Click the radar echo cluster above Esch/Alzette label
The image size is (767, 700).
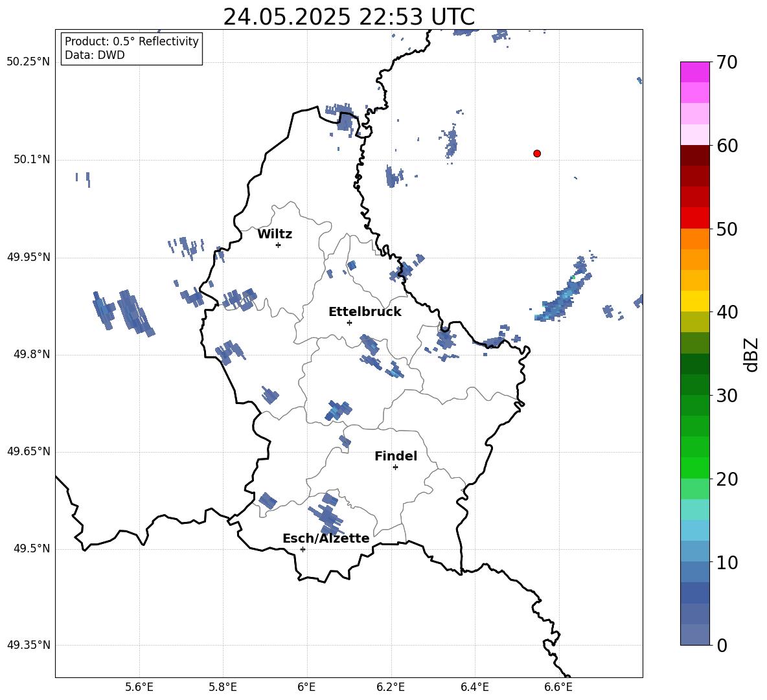[325, 514]
